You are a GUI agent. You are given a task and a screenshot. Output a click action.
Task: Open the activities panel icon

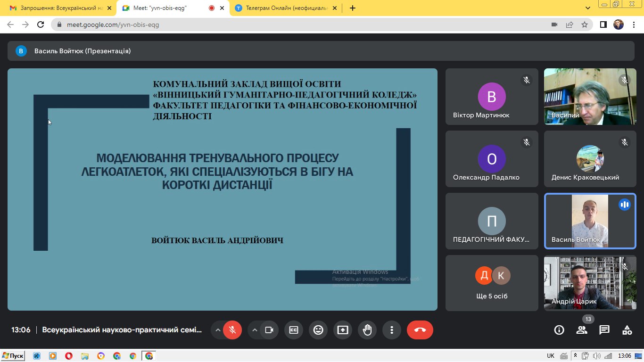(x=627, y=330)
